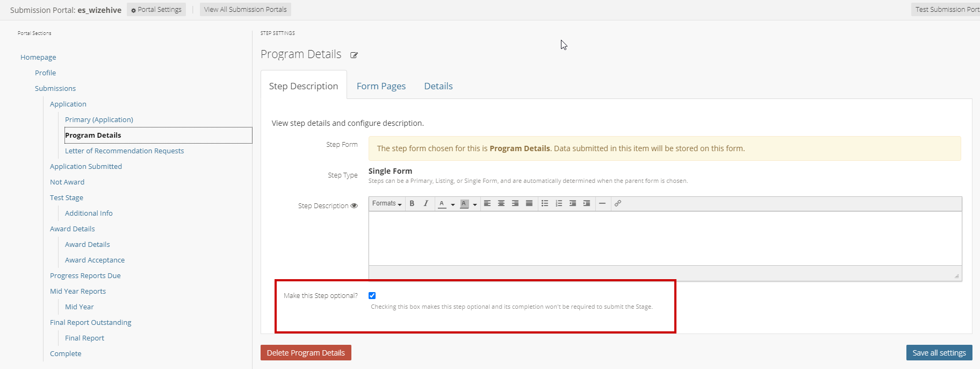Select Application Submitted stage
The height and width of the screenshot is (369, 980).
click(86, 166)
